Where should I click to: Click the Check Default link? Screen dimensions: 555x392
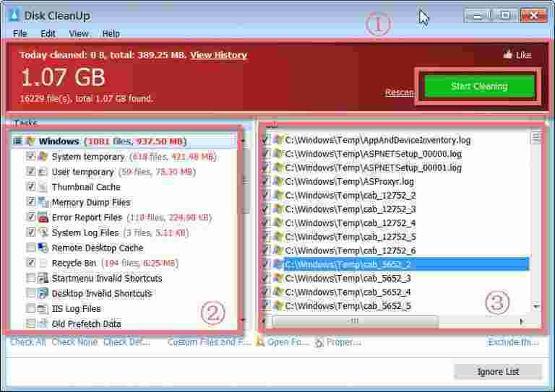[x=126, y=341]
